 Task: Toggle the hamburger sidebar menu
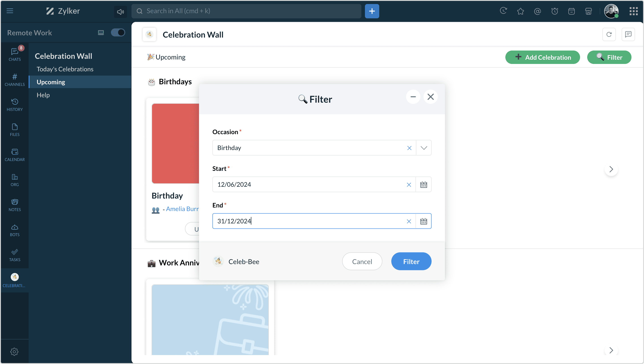(x=10, y=11)
